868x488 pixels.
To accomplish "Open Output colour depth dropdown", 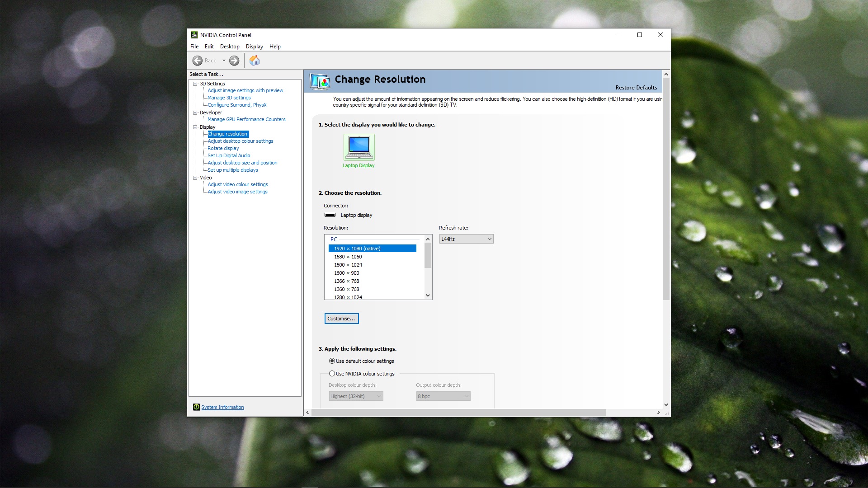I will click(443, 396).
